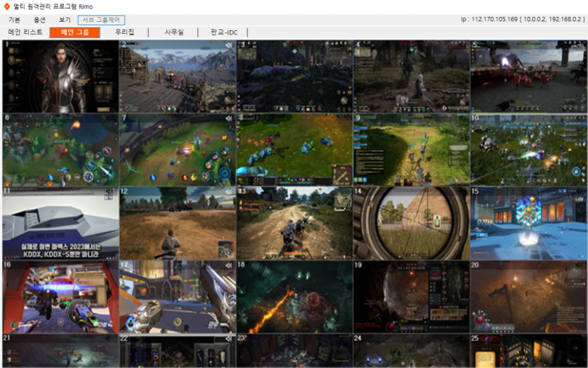Click the IP address 112.170.105.169 text
The height and width of the screenshot is (368, 588).
pyautogui.click(x=494, y=19)
